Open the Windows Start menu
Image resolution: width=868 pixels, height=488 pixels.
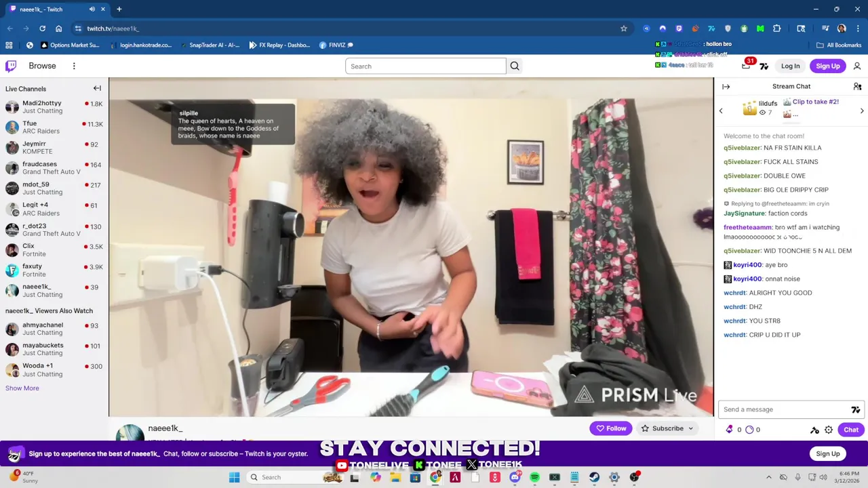point(234,477)
